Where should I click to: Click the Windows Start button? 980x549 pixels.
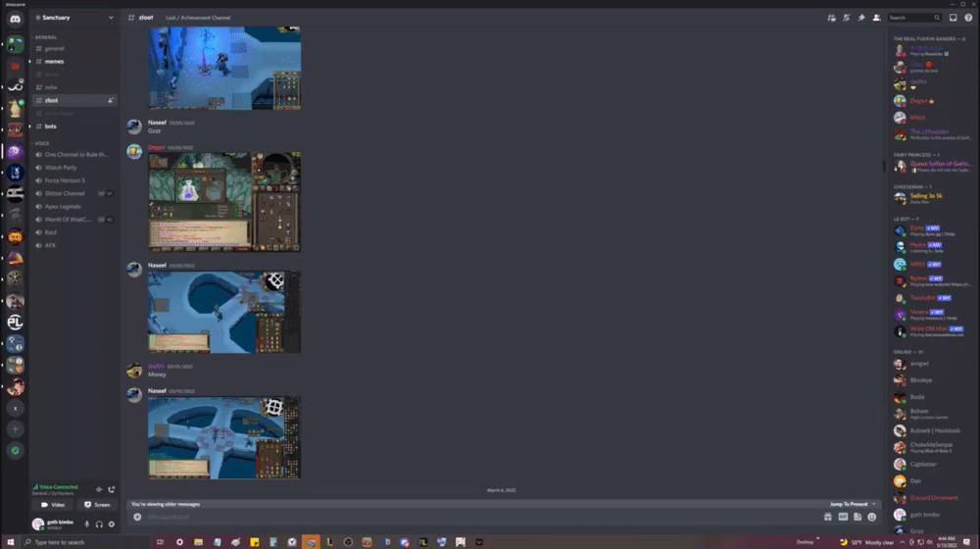[10, 542]
